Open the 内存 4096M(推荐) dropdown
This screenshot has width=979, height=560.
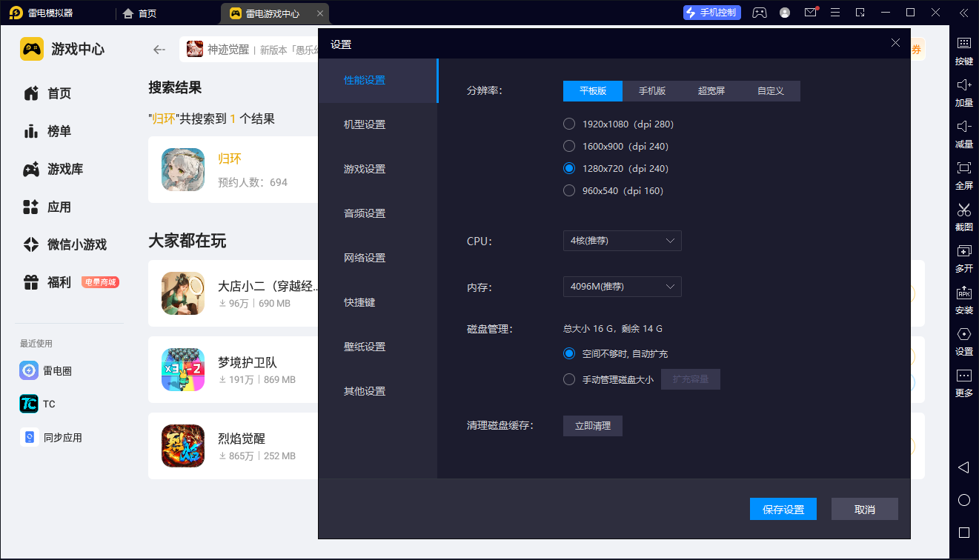(623, 287)
